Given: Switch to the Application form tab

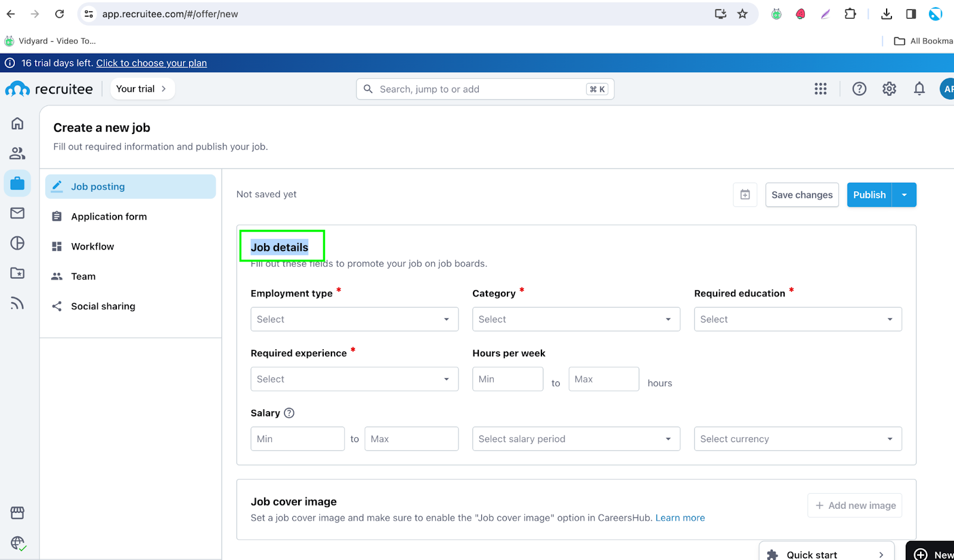Looking at the screenshot, I should [109, 217].
